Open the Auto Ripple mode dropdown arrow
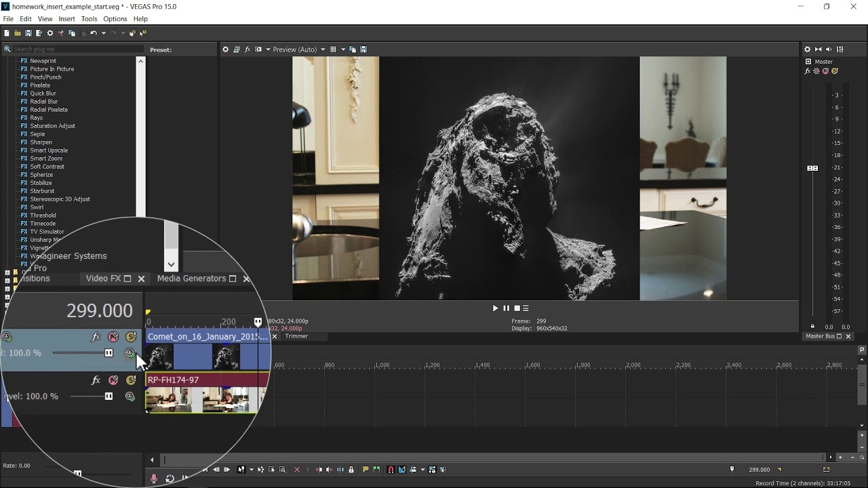Viewport: 868px width, 488px height. coord(423,470)
